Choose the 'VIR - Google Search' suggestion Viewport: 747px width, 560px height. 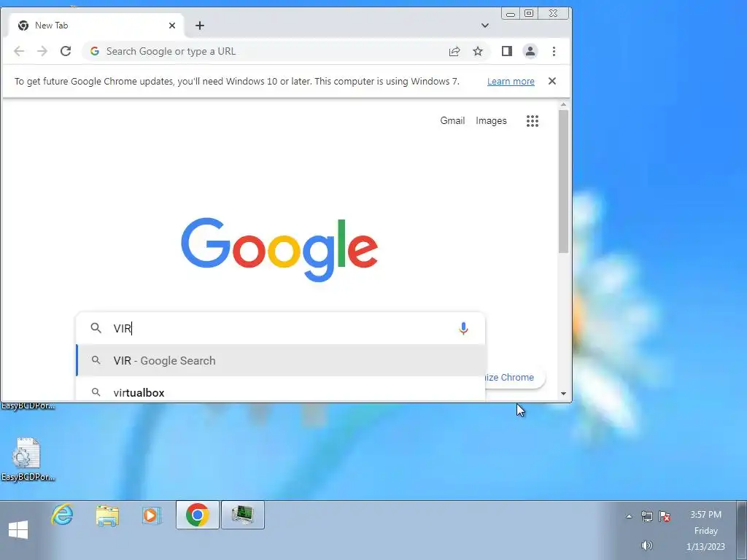pos(281,360)
